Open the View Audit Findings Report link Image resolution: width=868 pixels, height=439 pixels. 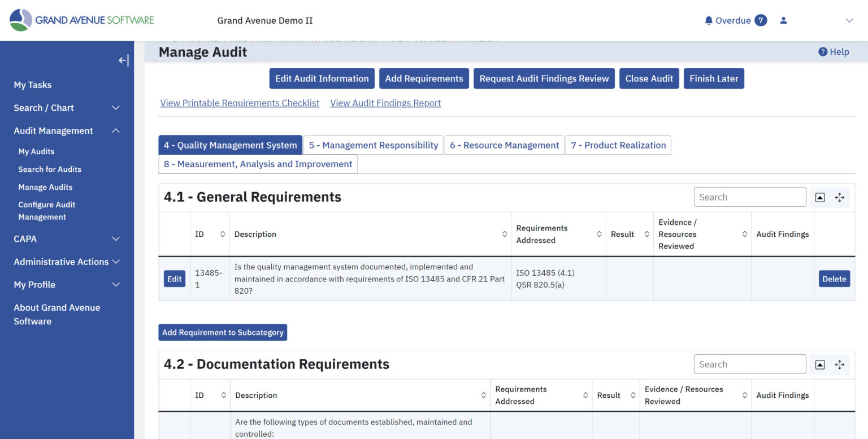click(x=385, y=103)
